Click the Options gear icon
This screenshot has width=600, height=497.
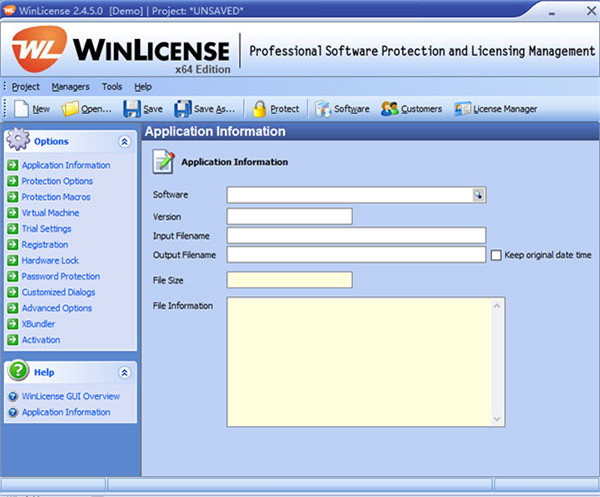click(18, 139)
